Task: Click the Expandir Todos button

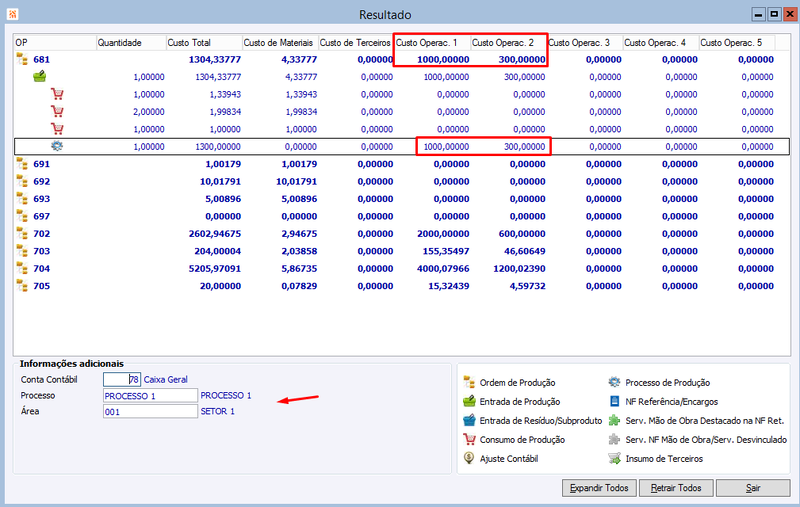Action: tap(599, 488)
